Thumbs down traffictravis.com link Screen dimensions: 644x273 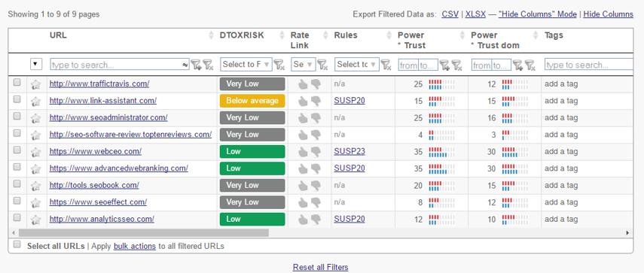coord(316,84)
